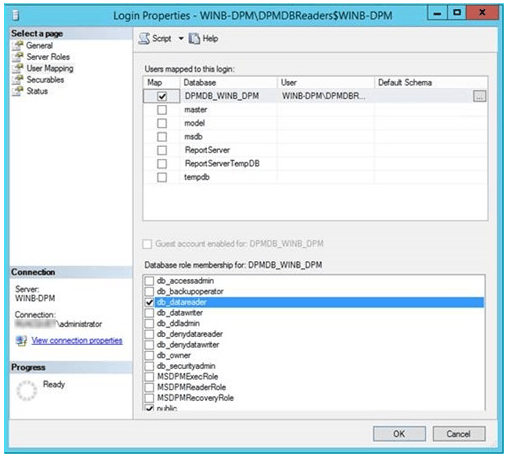
Task: Check the msdb database map box
Action: (162, 137)
